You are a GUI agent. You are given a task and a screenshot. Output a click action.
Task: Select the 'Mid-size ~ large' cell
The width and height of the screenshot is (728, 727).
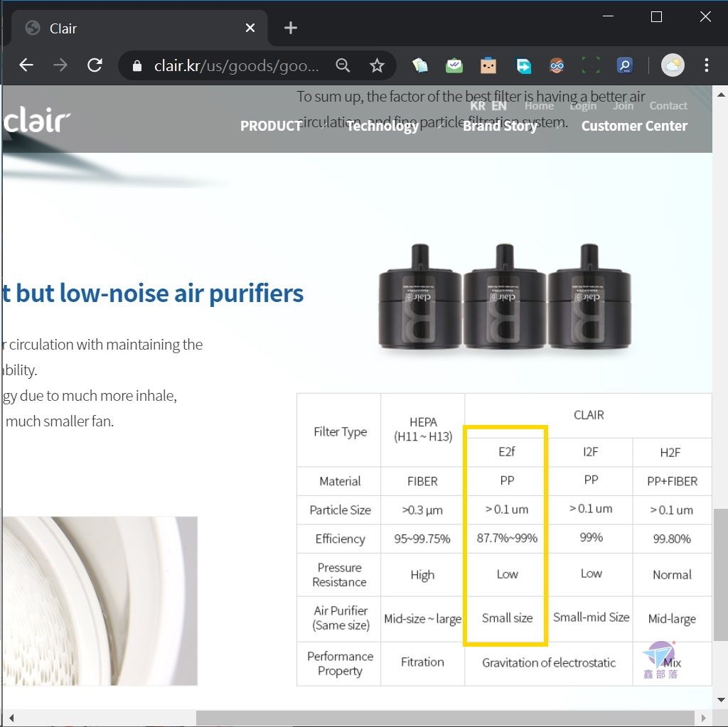coord(422,619)
